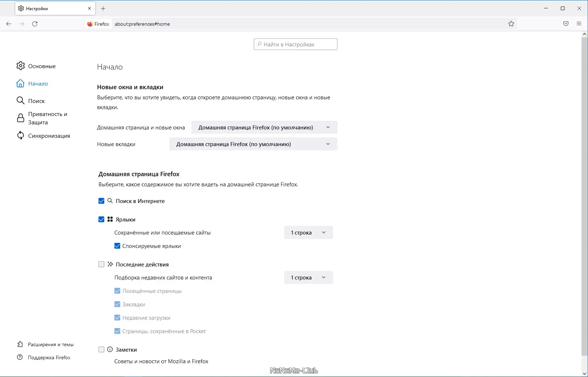Expand the Ярлыки row count dropdown
This screenshot has width=588, height=377.
pos(308,232)
